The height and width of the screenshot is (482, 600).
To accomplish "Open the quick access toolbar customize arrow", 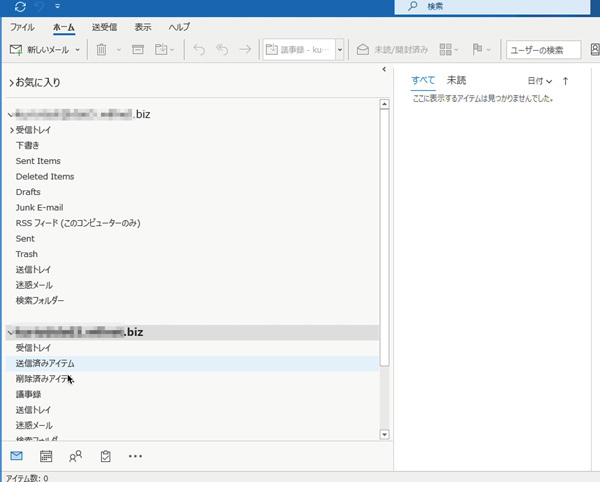I will coord(57,7).
